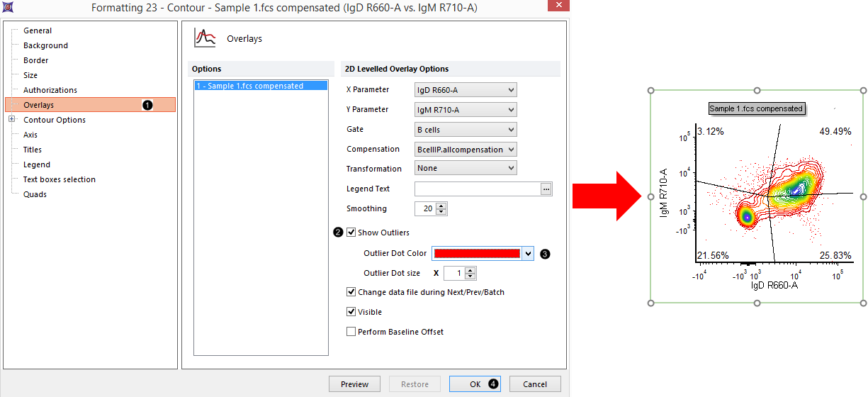The width and height of the screenshot is (868, 397).
Task: Go to the Quads category
Action: [35, 194]
